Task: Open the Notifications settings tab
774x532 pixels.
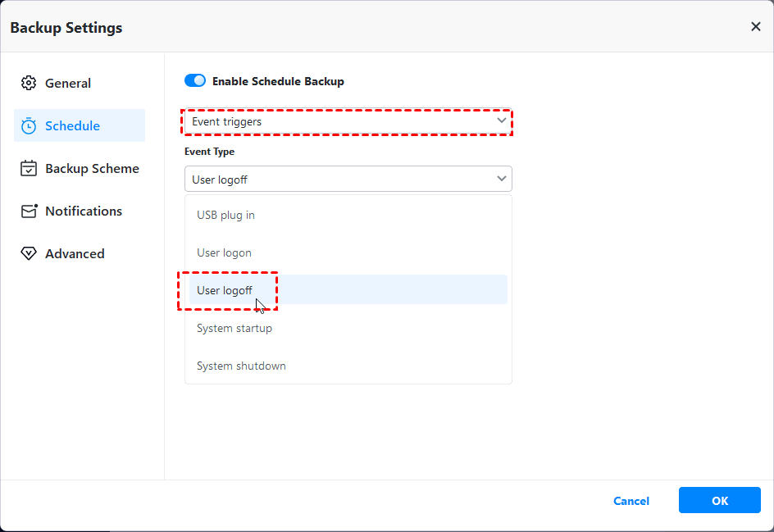Action: coord(84,211)
